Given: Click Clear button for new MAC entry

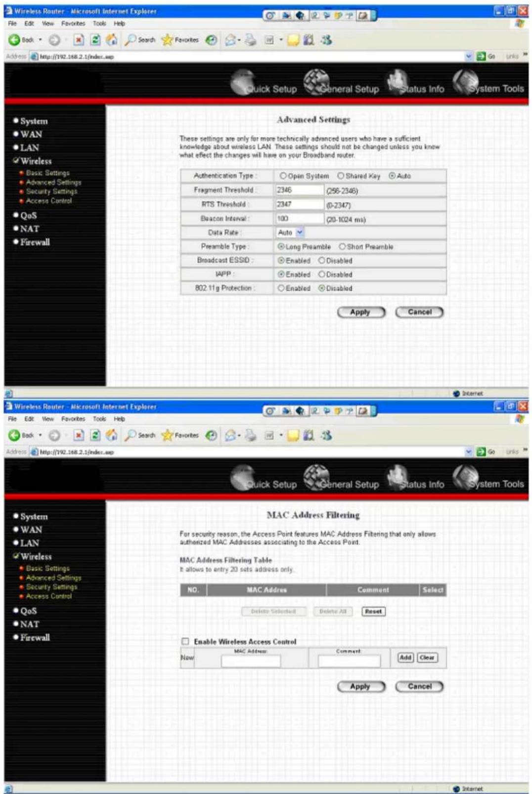Looking at the screenshot, I should tap(427, 658).
